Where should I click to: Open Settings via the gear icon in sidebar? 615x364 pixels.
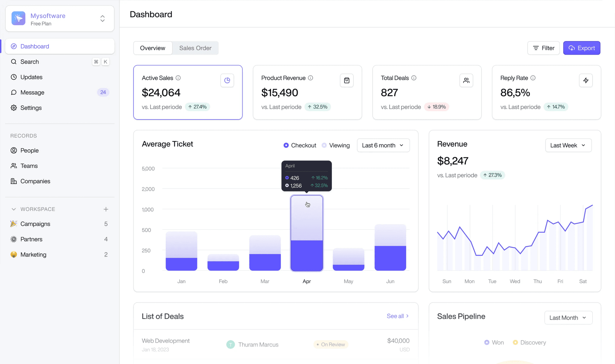14,108
